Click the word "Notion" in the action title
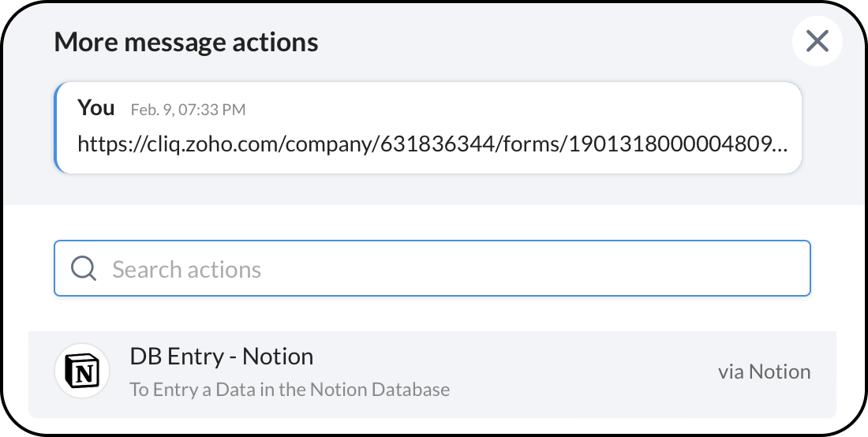 [x=278, y=357]
